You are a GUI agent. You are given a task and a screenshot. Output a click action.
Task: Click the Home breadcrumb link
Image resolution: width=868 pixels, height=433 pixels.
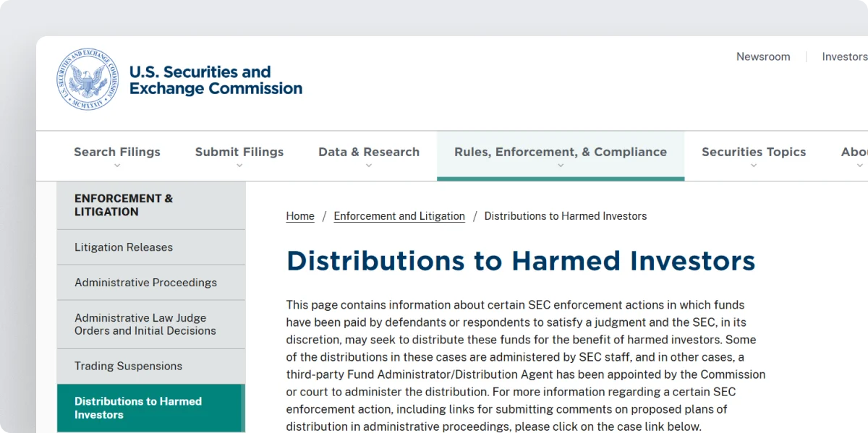tap(299, 215)
